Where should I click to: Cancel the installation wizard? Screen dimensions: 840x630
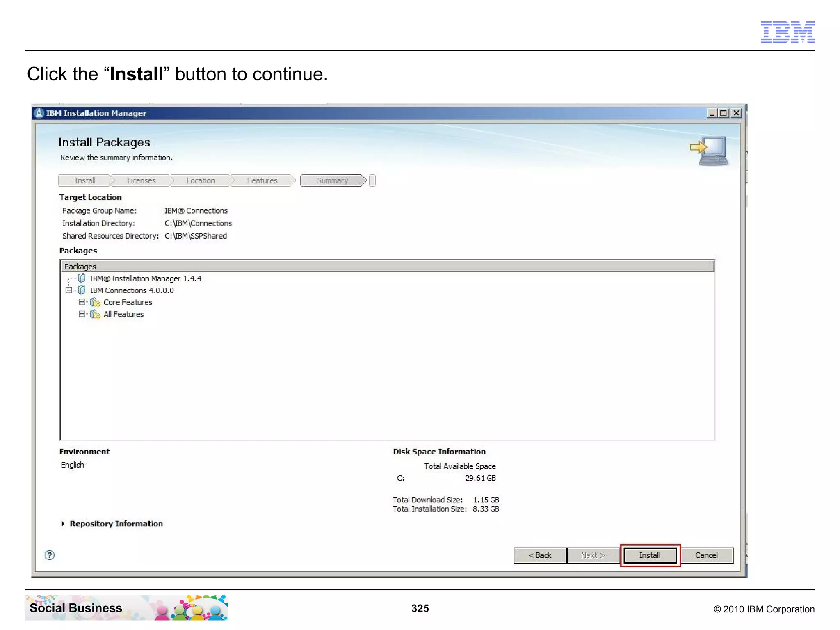tap(707, 555)
